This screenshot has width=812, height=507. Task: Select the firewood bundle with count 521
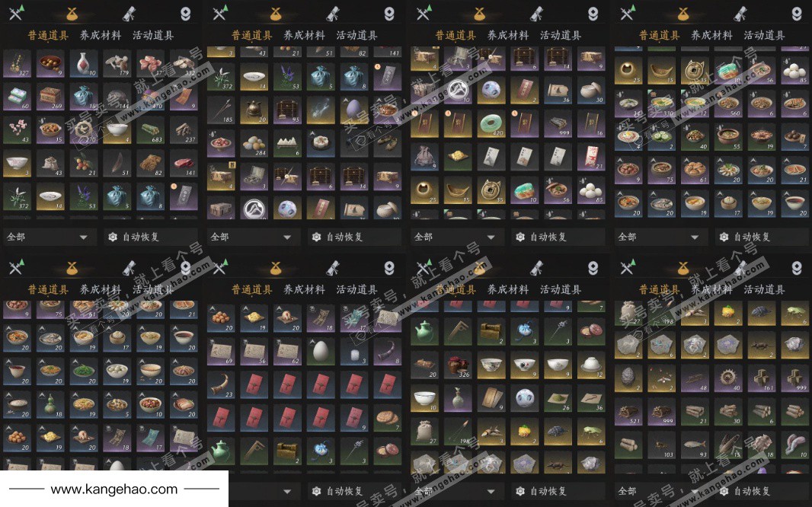pos(628,413)
